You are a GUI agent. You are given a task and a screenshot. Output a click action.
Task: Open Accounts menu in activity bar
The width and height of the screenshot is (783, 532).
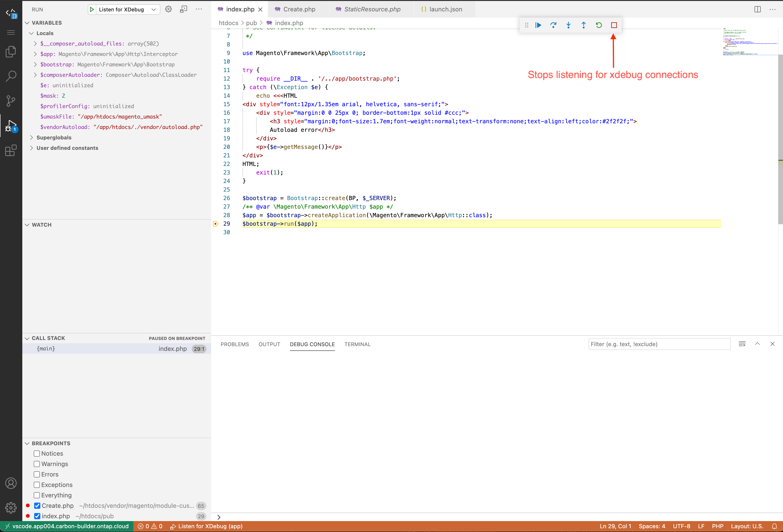point(11,483)
